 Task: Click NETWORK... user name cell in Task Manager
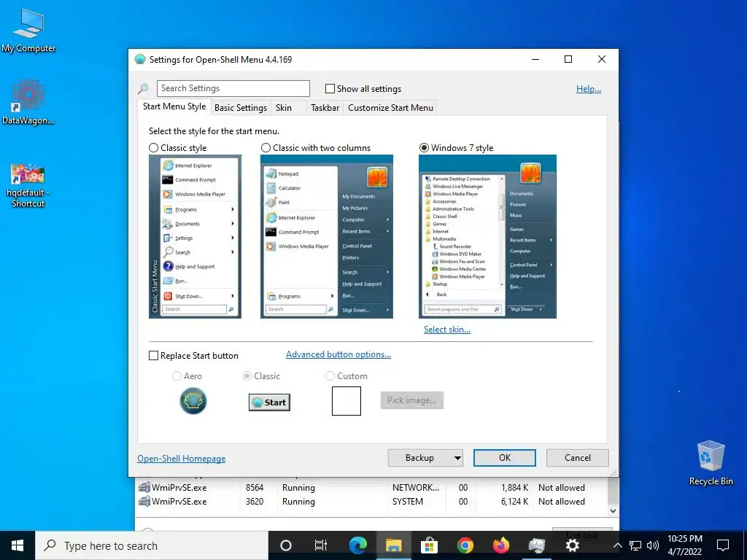tap(415, 488)
